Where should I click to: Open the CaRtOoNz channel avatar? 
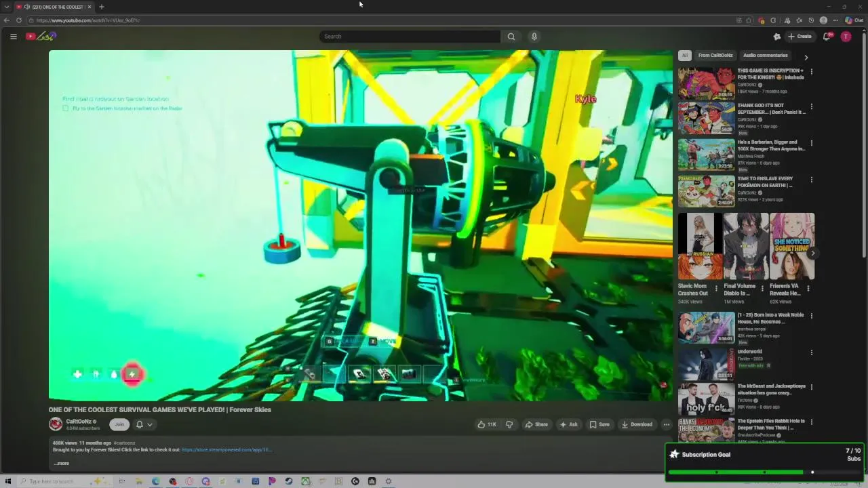[56, 424]
